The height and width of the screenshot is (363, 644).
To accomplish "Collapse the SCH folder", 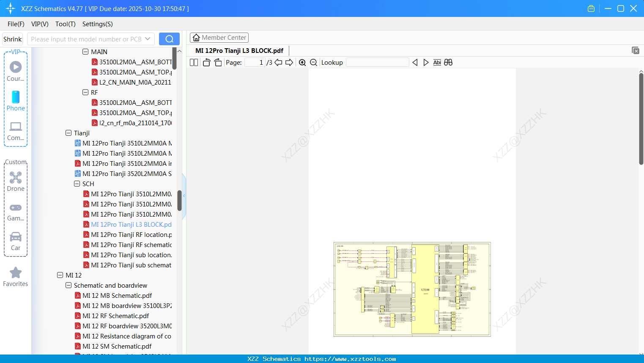I will click(x=77, y=184).
